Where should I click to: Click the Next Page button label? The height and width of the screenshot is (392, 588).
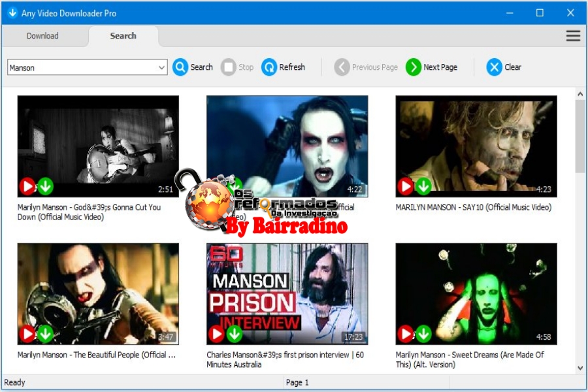point(440,67)
